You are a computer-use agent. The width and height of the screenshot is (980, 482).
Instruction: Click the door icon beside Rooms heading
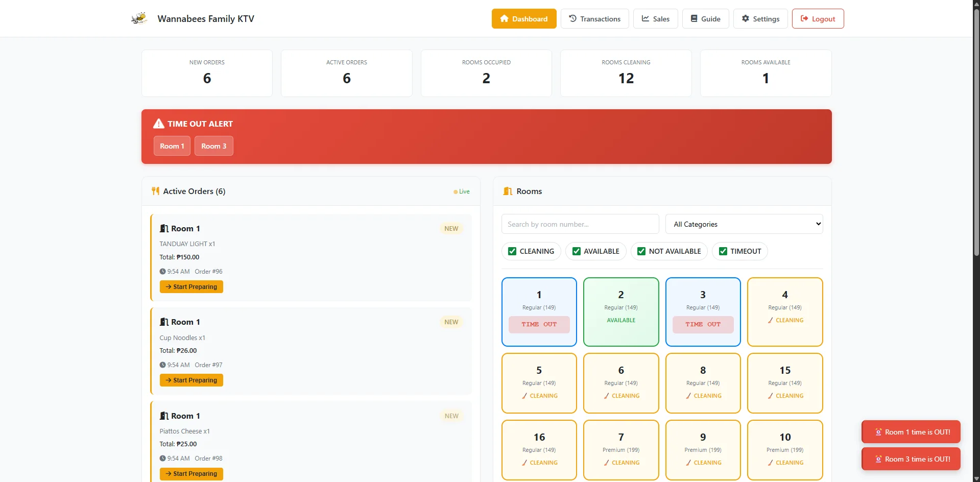[508, 191]
